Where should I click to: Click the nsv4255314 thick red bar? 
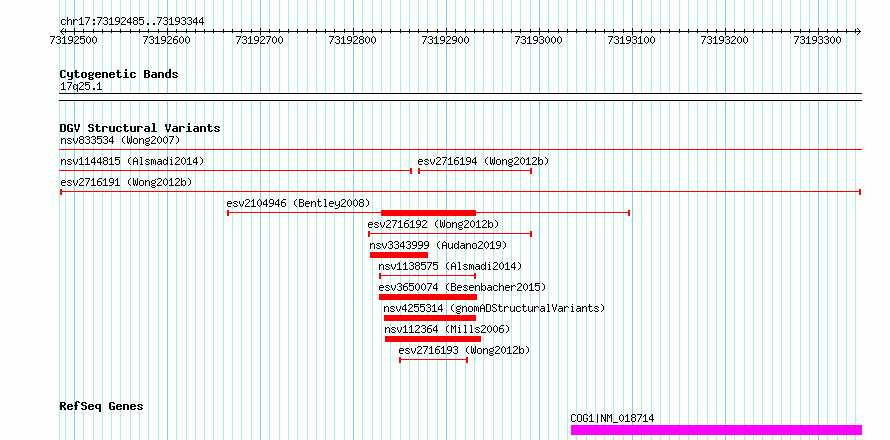pyautogui.click(x=430, y=318)
